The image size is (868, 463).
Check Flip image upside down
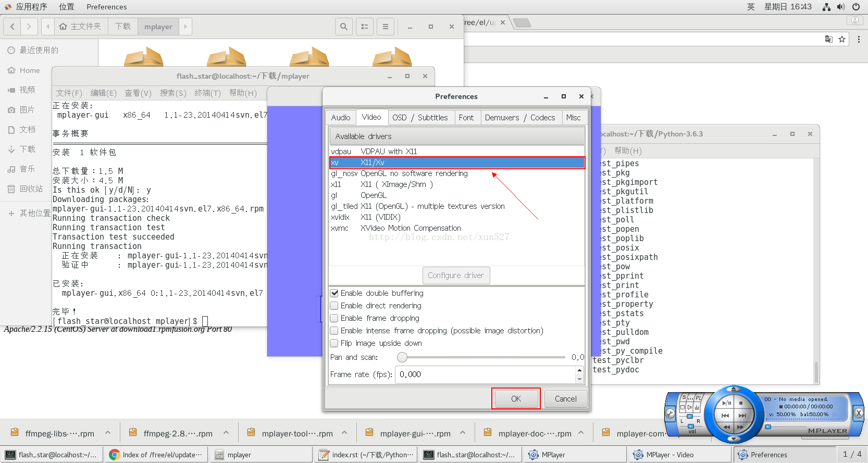(334, 343)
